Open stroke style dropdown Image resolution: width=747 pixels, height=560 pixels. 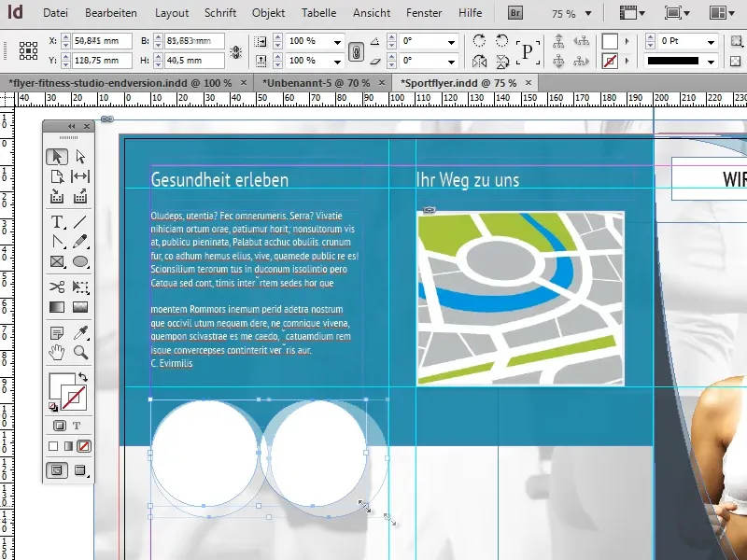click(x=711, y=62)
